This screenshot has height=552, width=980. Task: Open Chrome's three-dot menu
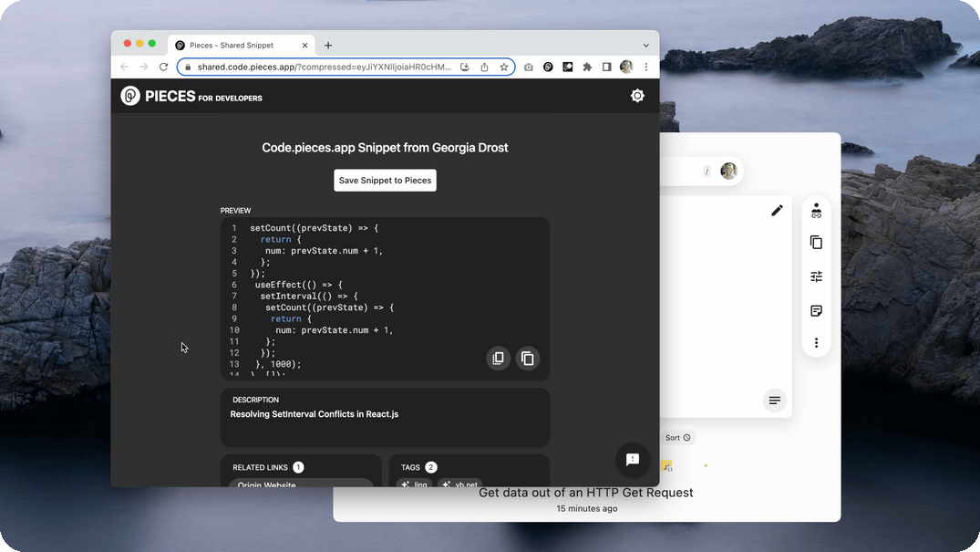[646, 67]
